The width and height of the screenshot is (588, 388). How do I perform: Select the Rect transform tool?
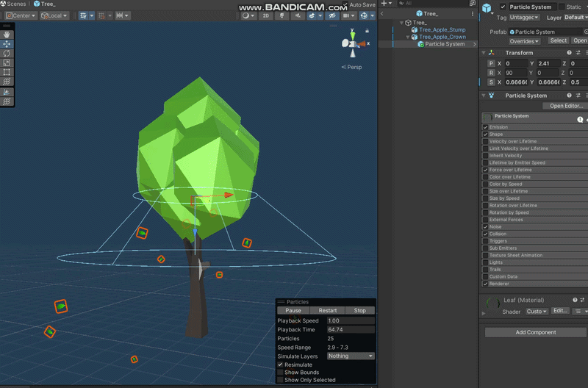[7, 73]
